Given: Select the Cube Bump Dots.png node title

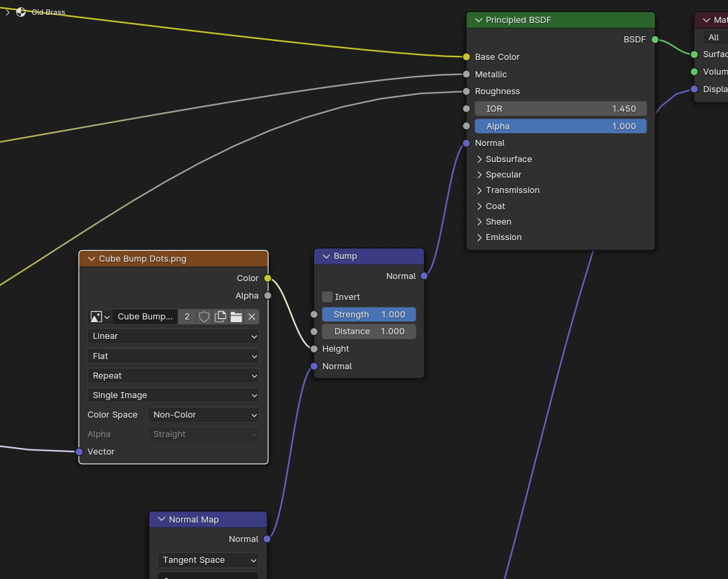Looking at the screenshot, I should click(143, 259).
